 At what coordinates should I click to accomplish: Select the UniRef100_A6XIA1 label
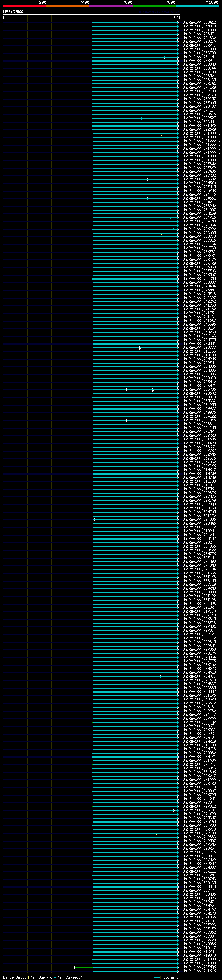pos(199,84)
